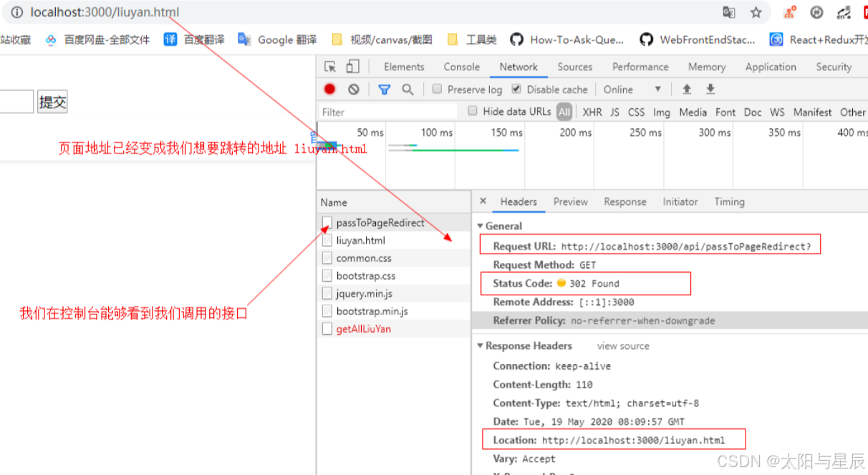Focus the network Filter input field

[387, 112]
